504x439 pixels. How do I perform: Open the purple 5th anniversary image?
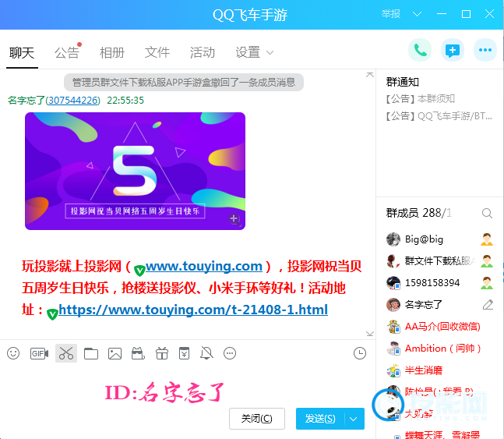coord(135,171)
